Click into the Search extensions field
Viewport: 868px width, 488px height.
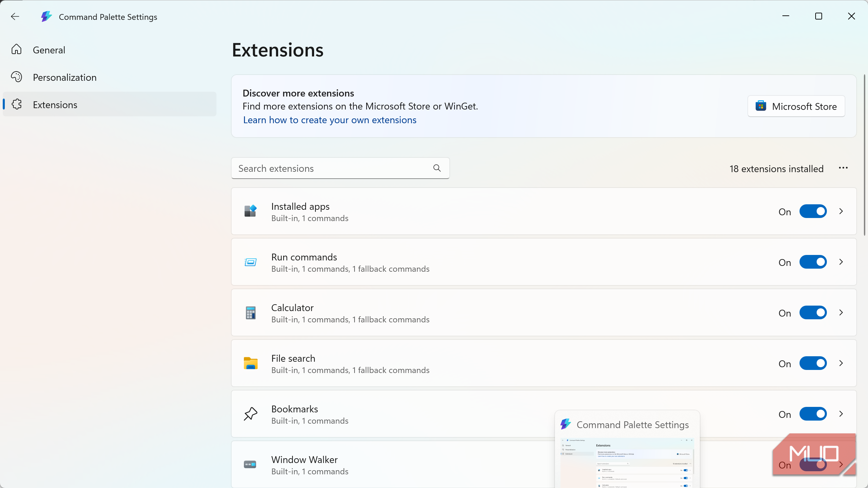(340, 168)
